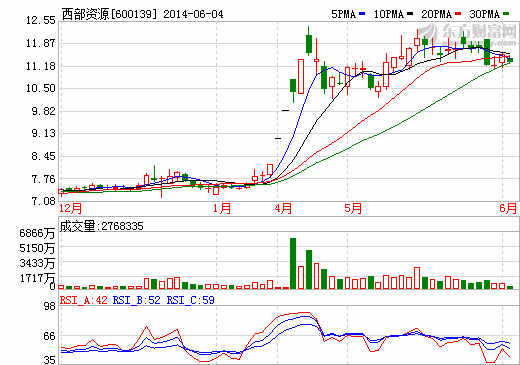Click the tallest green volume bar
This screenshot has height=365, width=520.
coord(293,263)
